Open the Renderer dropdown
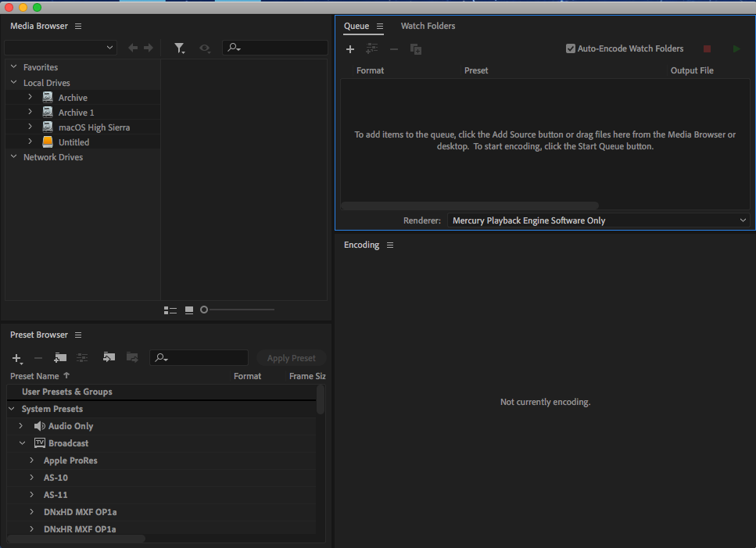 tap(598, 220)
